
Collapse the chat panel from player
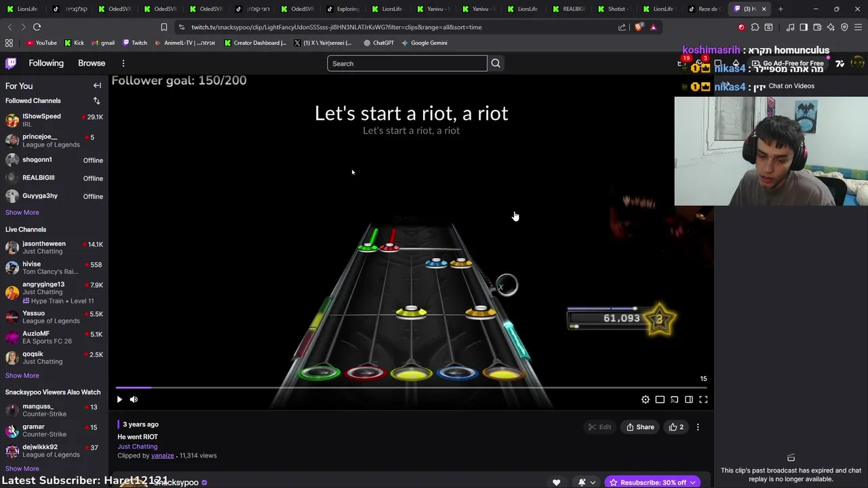tap(689, 399)
